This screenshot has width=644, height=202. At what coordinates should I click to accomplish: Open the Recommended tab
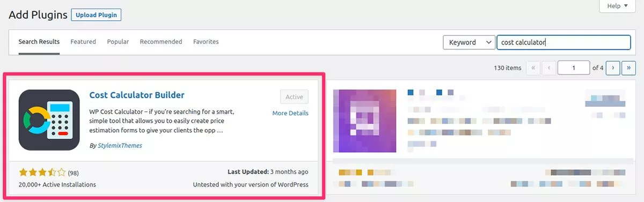pyautogui.click(x=161, y=42)
